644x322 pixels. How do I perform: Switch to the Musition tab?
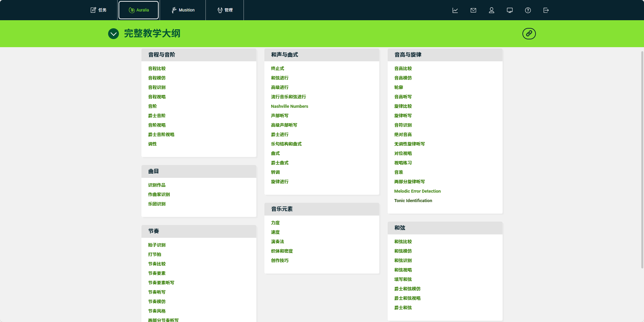pos(183,10)
